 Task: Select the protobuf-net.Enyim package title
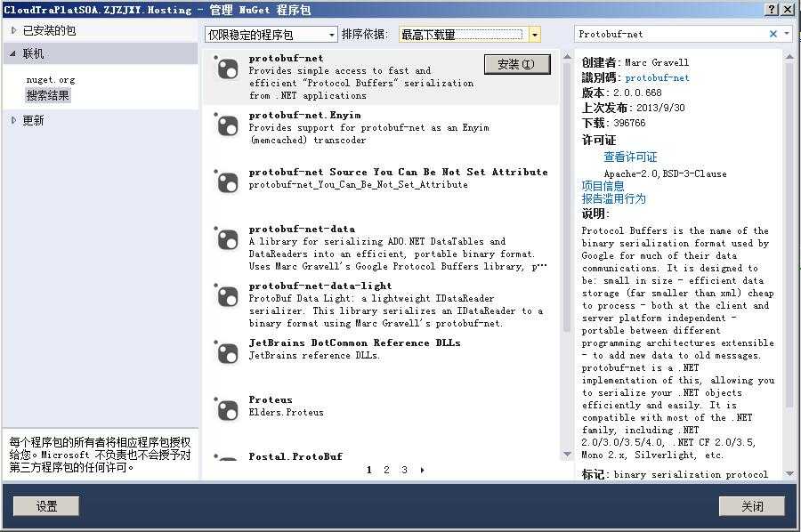(304, 115)
